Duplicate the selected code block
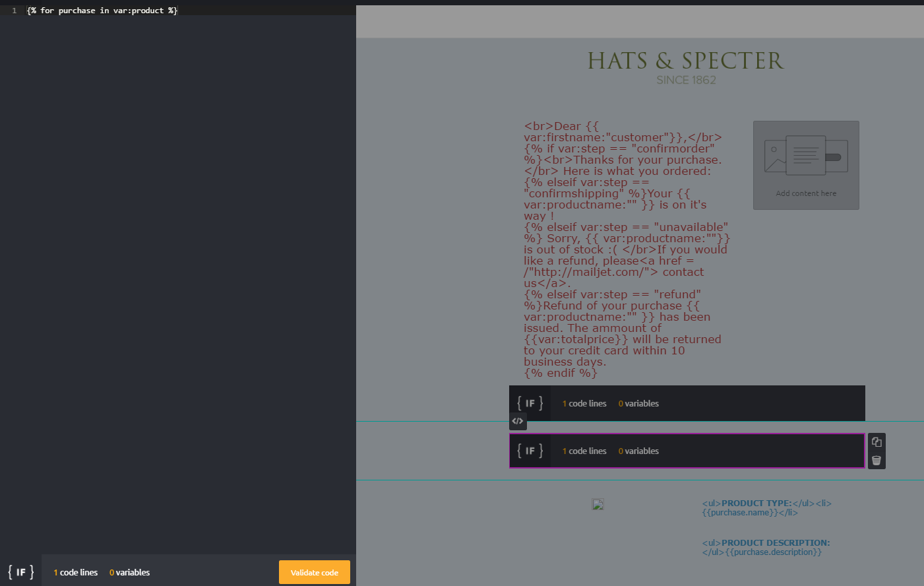924x586 pixels. [x=877, y=442]
